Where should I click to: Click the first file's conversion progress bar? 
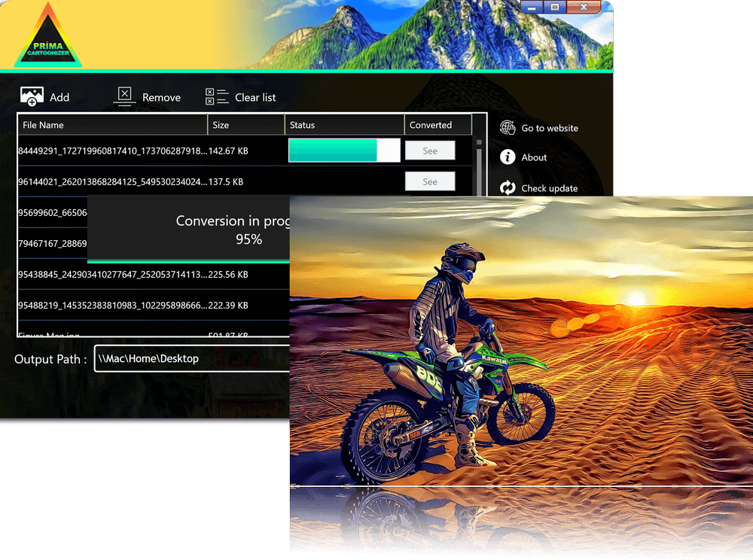[344, 151]
